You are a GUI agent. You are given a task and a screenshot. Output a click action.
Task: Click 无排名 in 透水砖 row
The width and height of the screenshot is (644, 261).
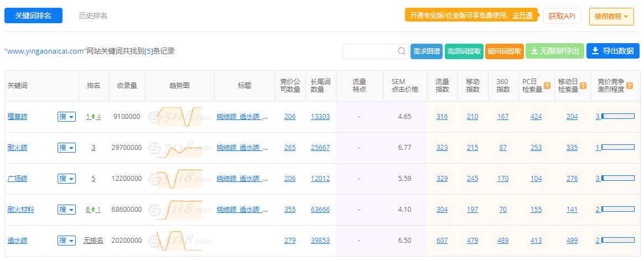tap(94, 241)
